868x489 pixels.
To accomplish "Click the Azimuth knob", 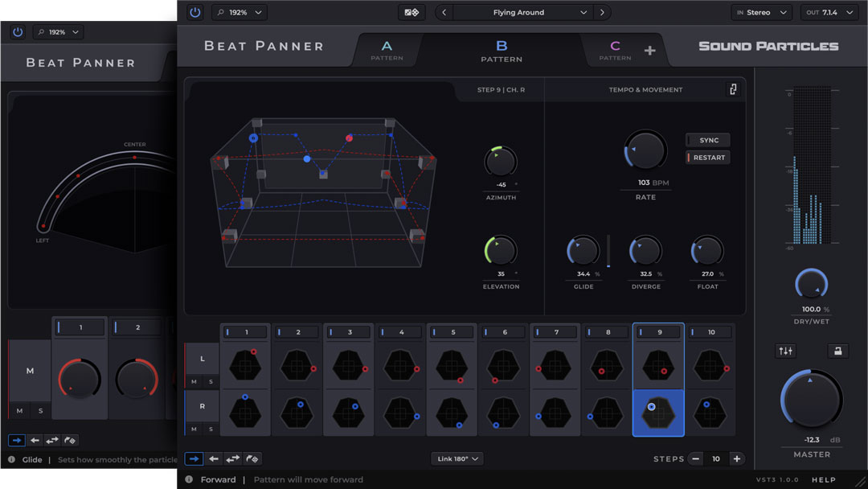I will pos(501,162).
